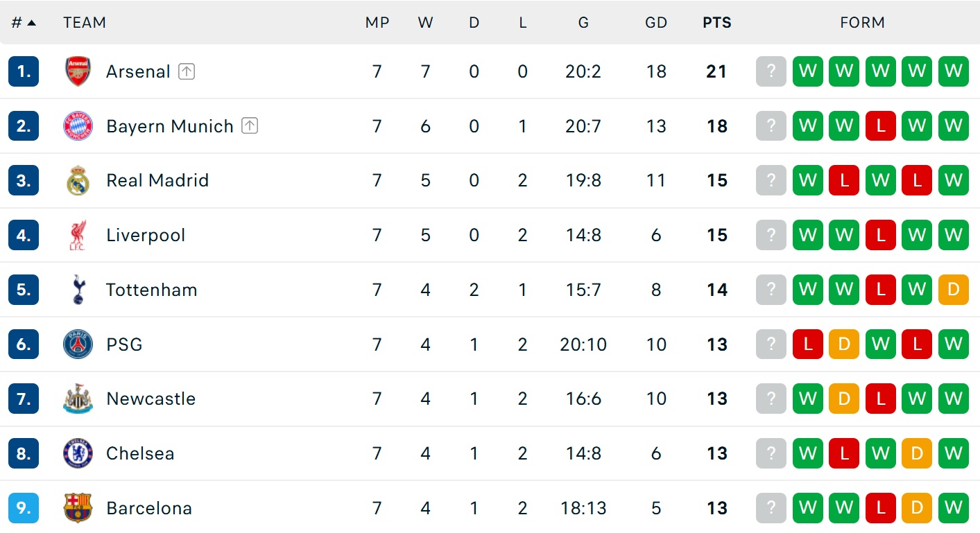980x533 pixels.
Task: Click the Liverpool club crest
Action: tap(78, 235)
